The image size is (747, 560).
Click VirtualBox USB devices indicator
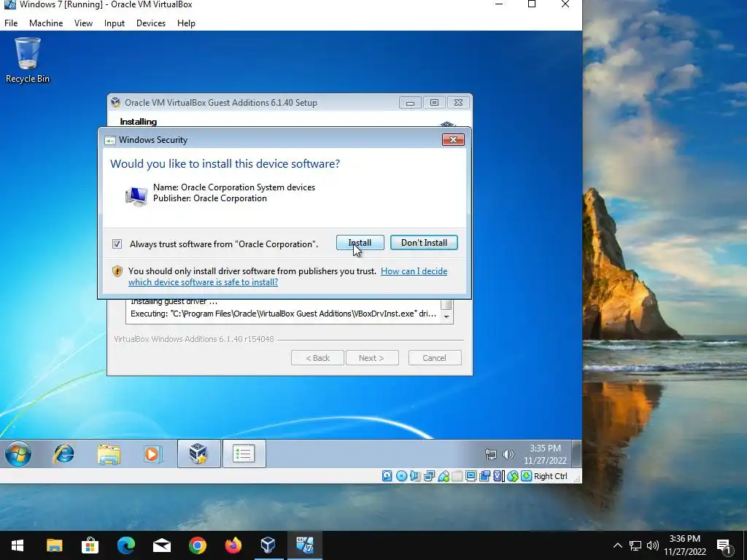tap(443, 475)
